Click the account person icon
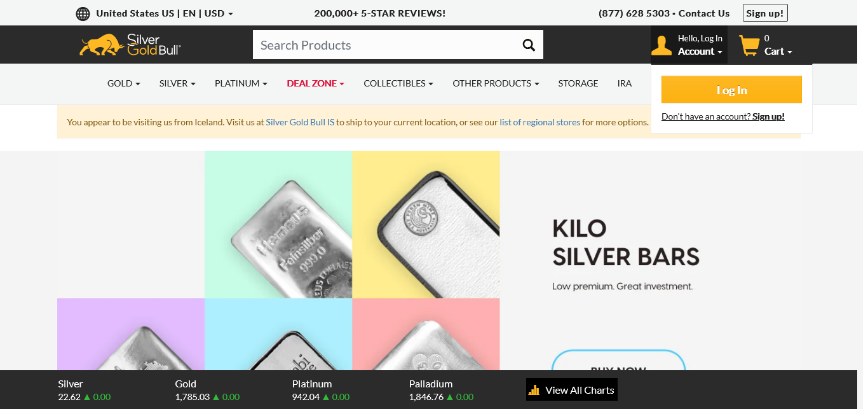Screen dimensions: 868x409 [x=661, y=45]
